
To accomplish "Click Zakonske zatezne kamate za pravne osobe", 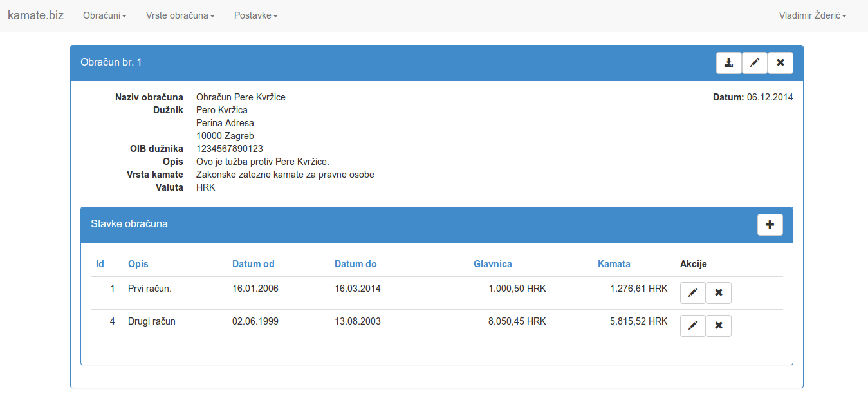I will (x=285, y=175).
